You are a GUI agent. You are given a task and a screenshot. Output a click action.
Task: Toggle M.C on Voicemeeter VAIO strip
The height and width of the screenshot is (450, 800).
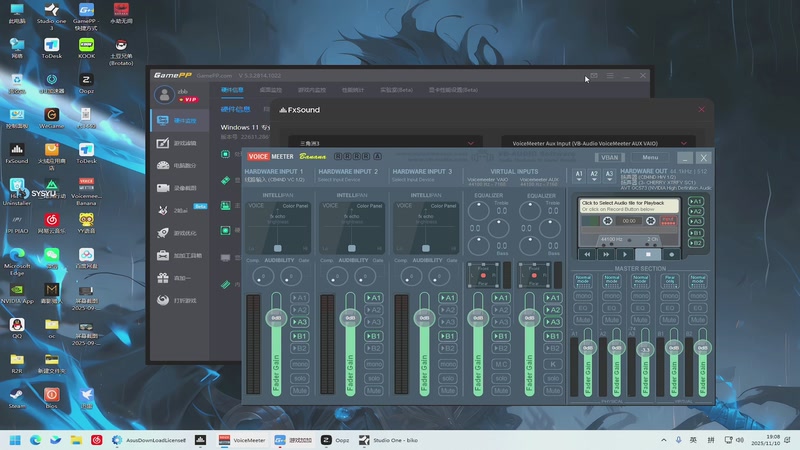tap(501, 364)
